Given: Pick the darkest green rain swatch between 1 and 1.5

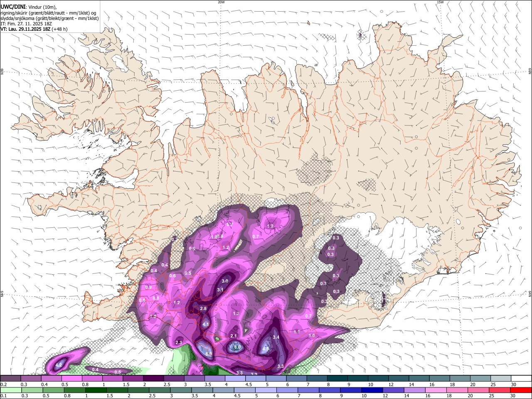Looking at the screenshot, I should 96,390.
